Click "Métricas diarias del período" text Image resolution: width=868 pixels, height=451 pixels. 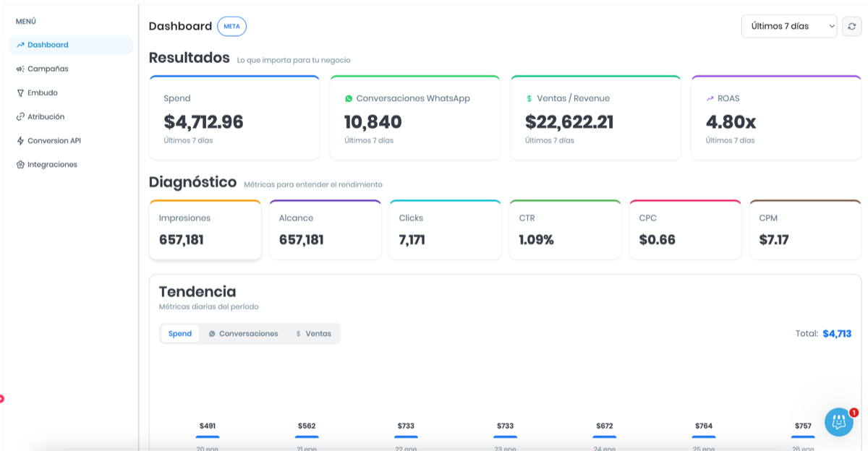[x=209, y=306]
